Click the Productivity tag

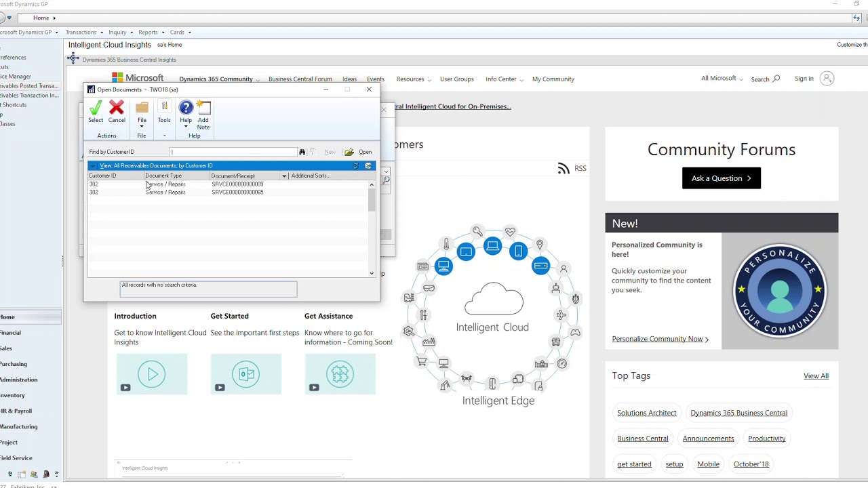click(x=766, y=439)
